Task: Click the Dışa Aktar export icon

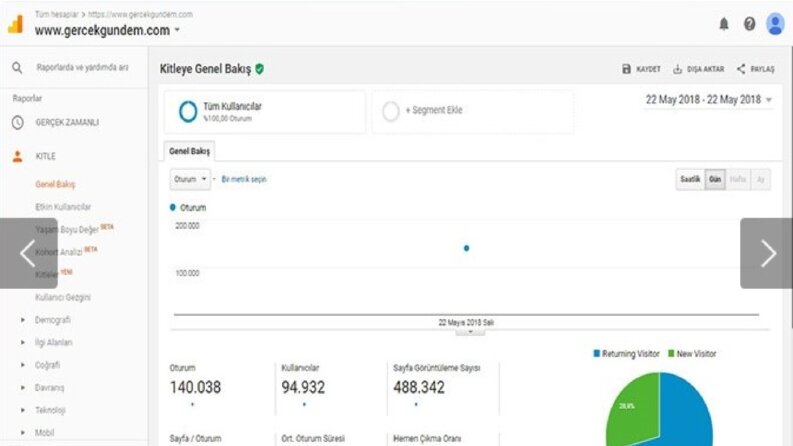Action: pyautogui.click(x=678, y=69)
